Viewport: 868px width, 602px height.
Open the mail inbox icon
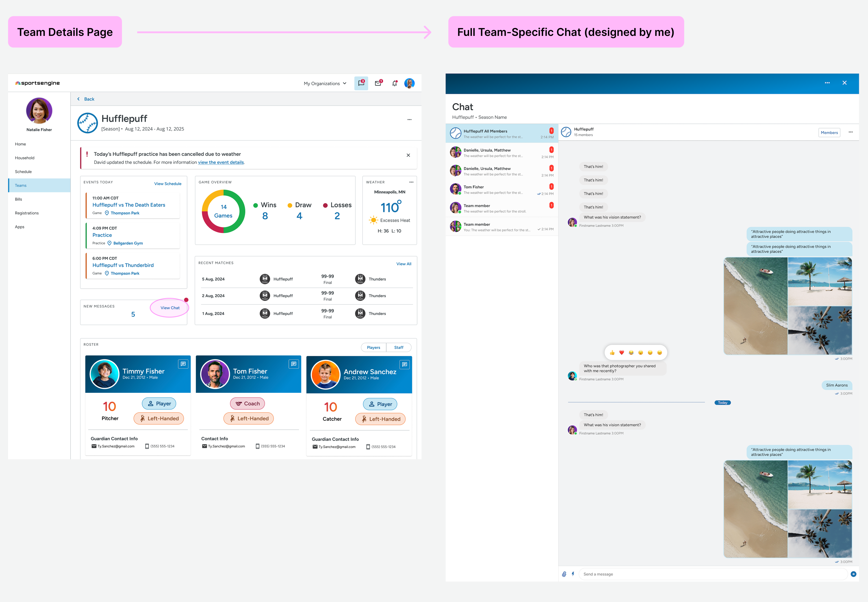(x=378, y=83)
